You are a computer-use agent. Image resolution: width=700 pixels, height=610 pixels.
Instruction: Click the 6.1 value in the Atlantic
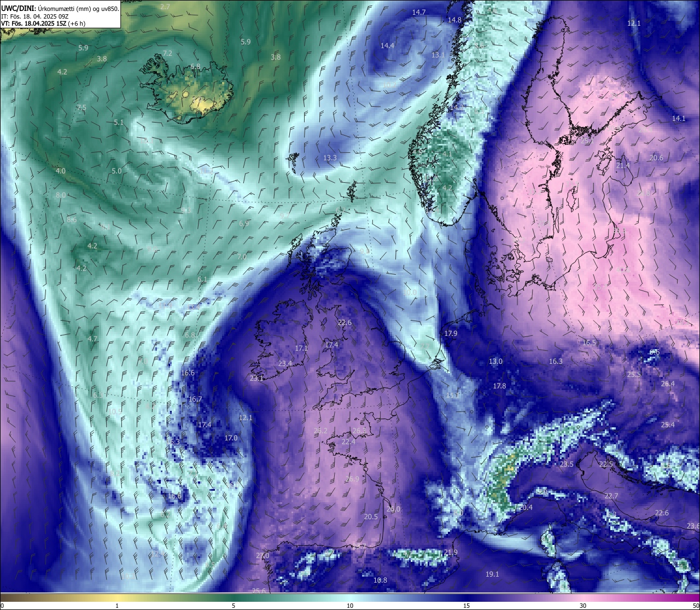(202, 279)
